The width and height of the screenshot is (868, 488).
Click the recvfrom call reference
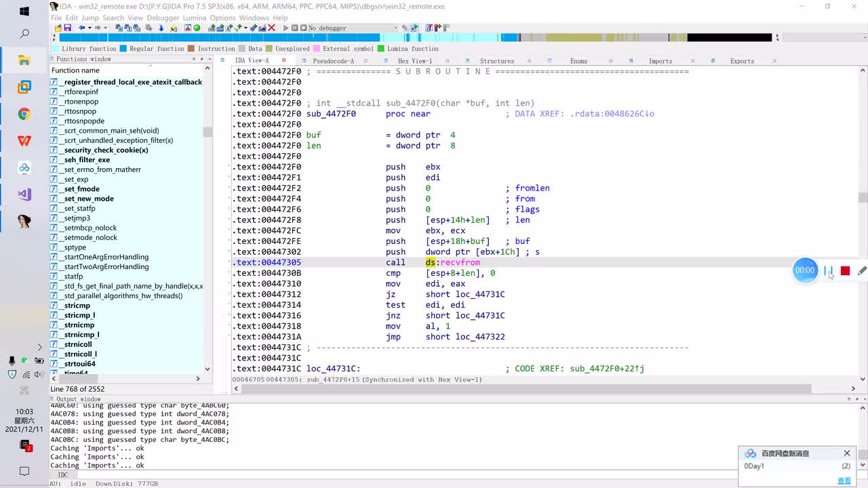[x=460, y=262]
